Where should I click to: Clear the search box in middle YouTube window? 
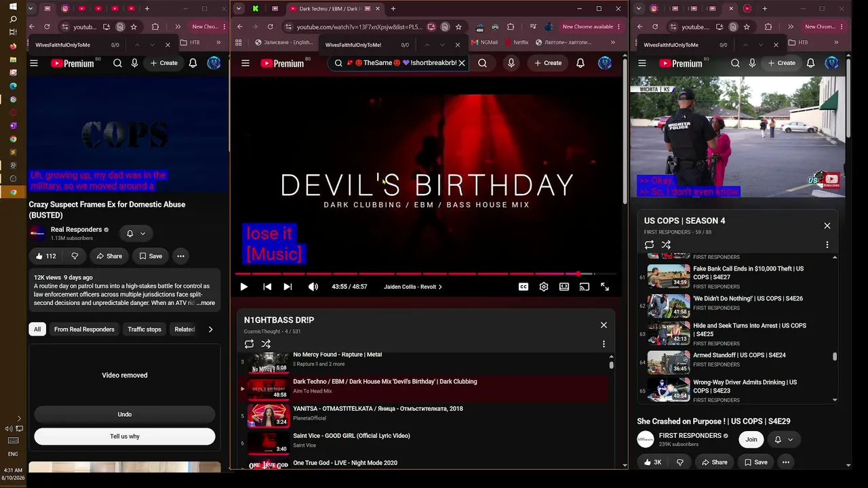[x=462, y=63]
